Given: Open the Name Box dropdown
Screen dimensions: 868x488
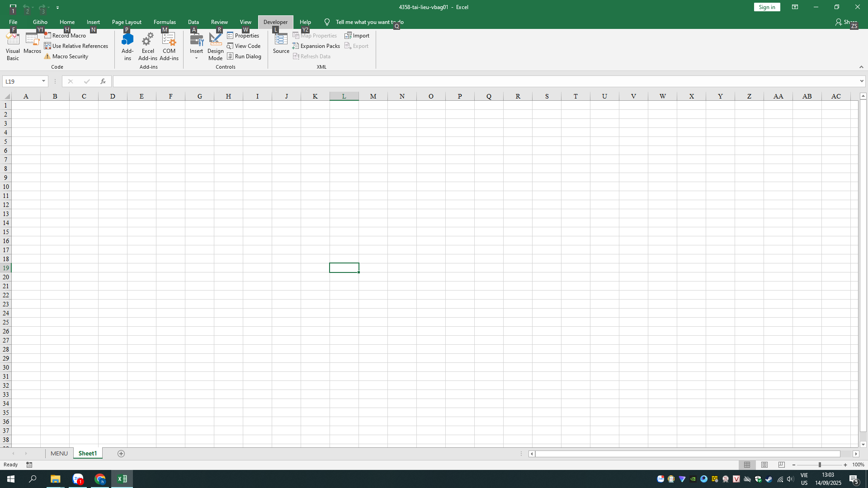Looking at the screenshot, I should point(43,81).
